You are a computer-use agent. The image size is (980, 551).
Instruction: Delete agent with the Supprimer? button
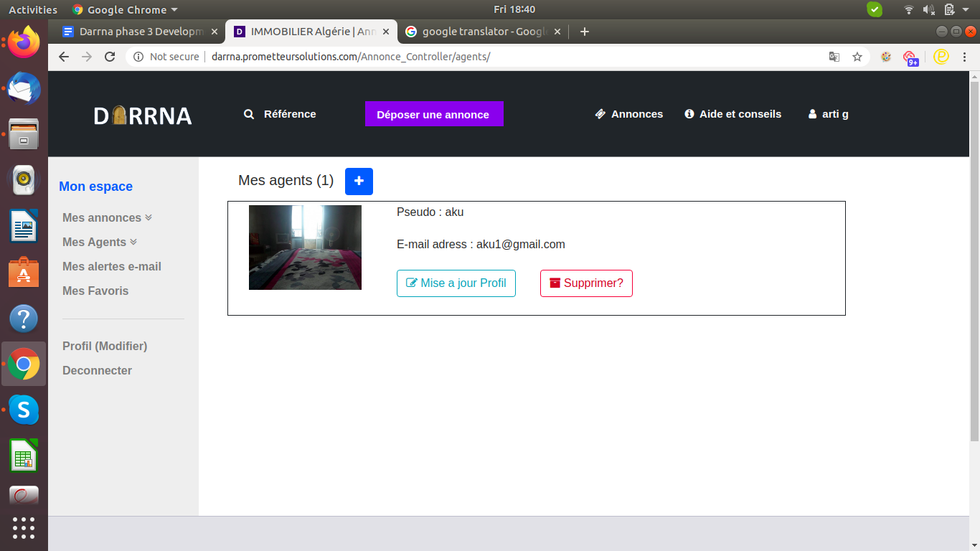(x=586, y=283)
